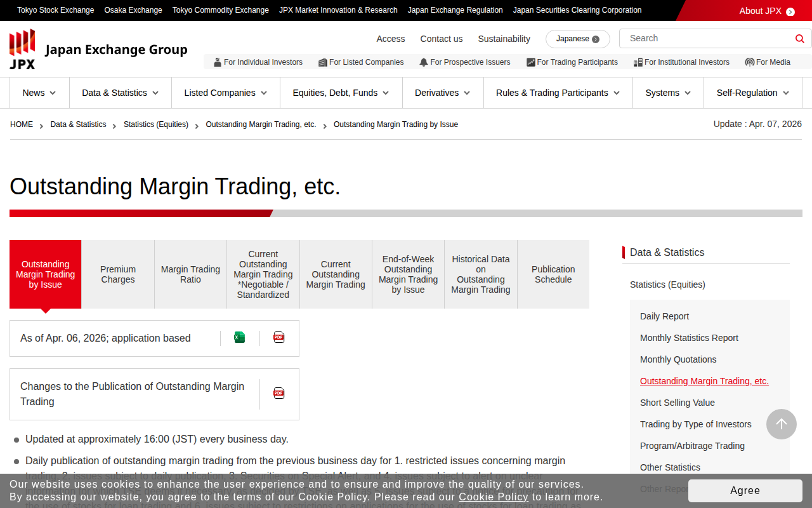
Task: Open the Japan Exchange Regulation link
Action: [455, 10]
